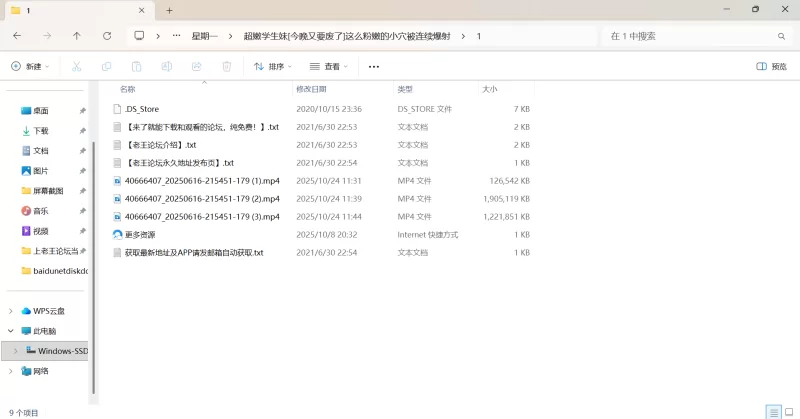Viewport: 800px width, 419px height.
Task: Click the Back navigation arrow
Action: tap(17, 36)
